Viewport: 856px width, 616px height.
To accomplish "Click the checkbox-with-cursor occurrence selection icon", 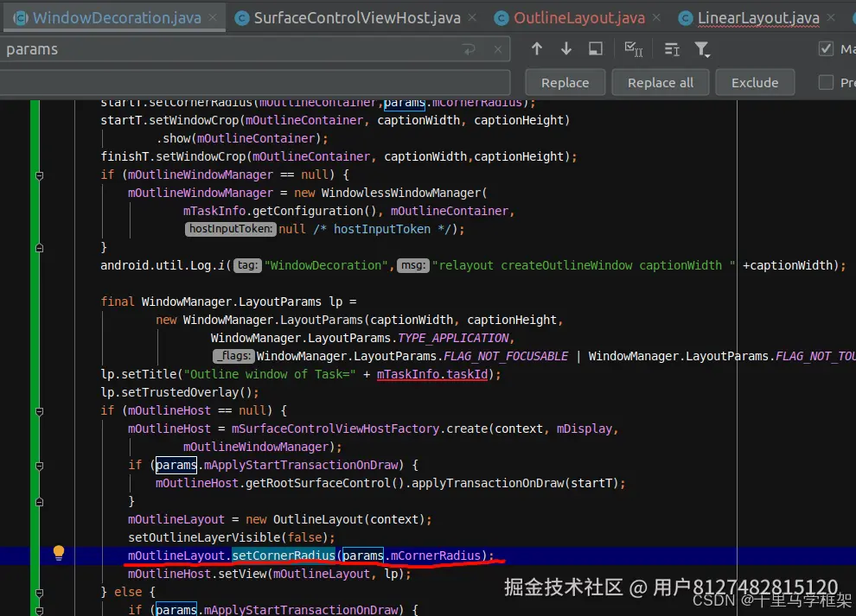I will 633,49.
